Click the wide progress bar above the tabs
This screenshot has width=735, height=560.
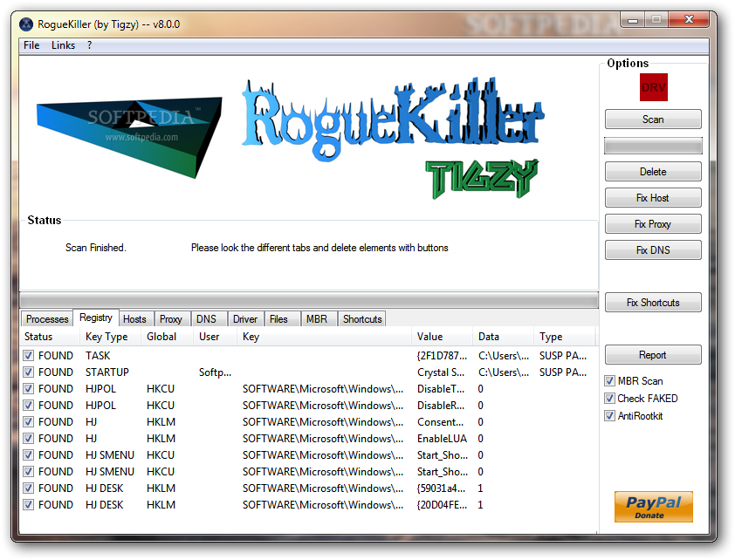pyautogui.click(x=309, y=300)
